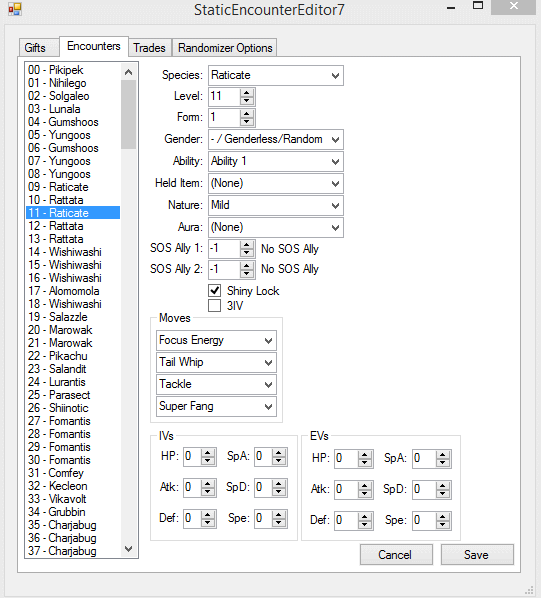The image size is (541, 598).
Task: Select '22 - Pikachu' entry
Action: point(73,356)
